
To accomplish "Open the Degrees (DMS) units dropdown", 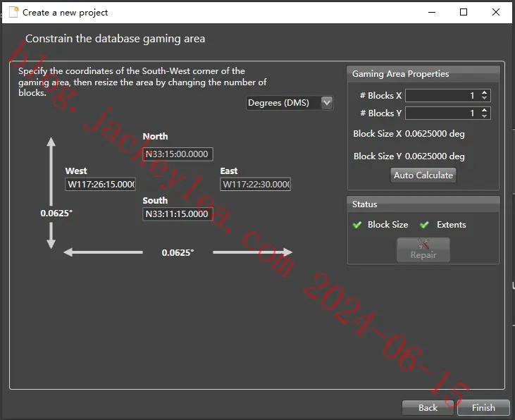I will (x=290, y=103).
